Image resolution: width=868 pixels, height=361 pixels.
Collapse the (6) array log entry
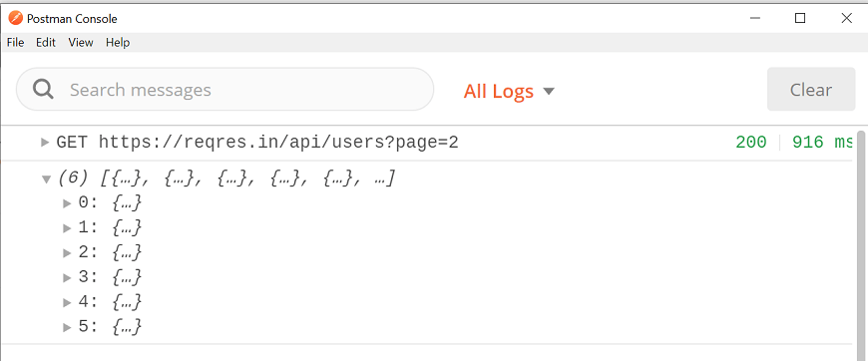point(46,179)
